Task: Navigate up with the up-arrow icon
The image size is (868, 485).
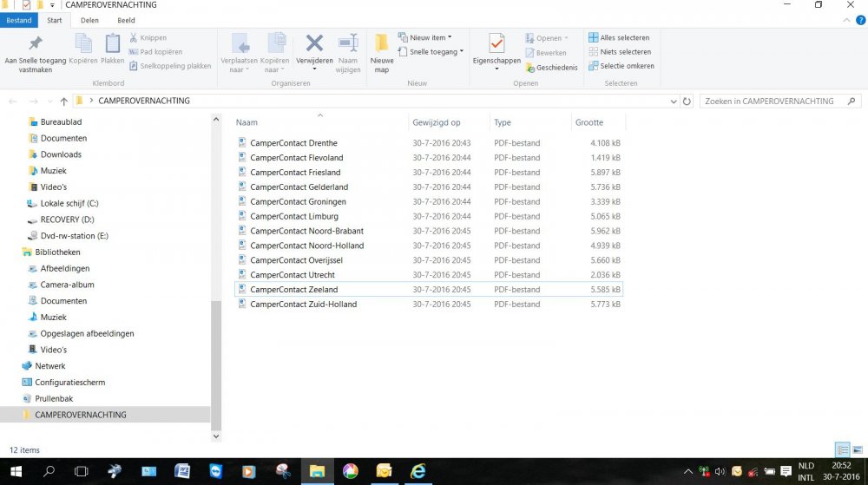Action: coord(64,101)
